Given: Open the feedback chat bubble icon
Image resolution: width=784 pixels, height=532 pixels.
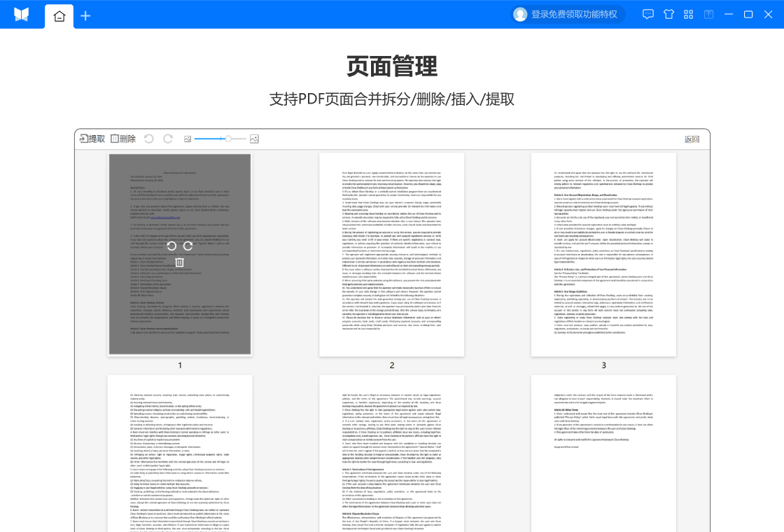Looking at the screenshot, I should (648, 15).
